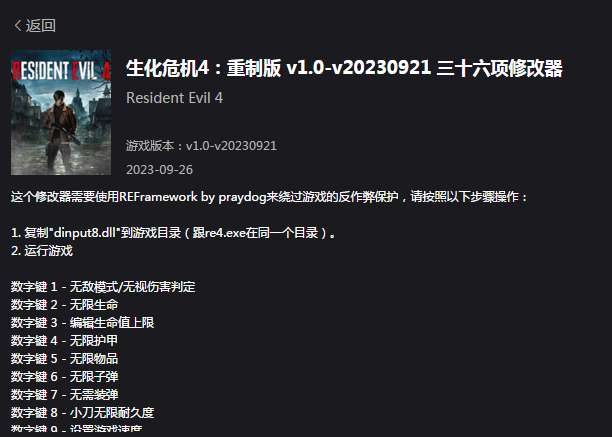Click the 数字键 6 无限子弹 entry
The width and height of the screenshot is (612, 437).
pos(64,377)
